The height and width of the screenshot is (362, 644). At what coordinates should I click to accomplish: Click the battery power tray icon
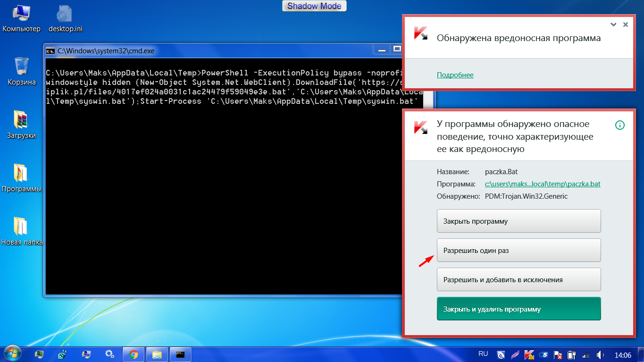[x=572, y=354]
